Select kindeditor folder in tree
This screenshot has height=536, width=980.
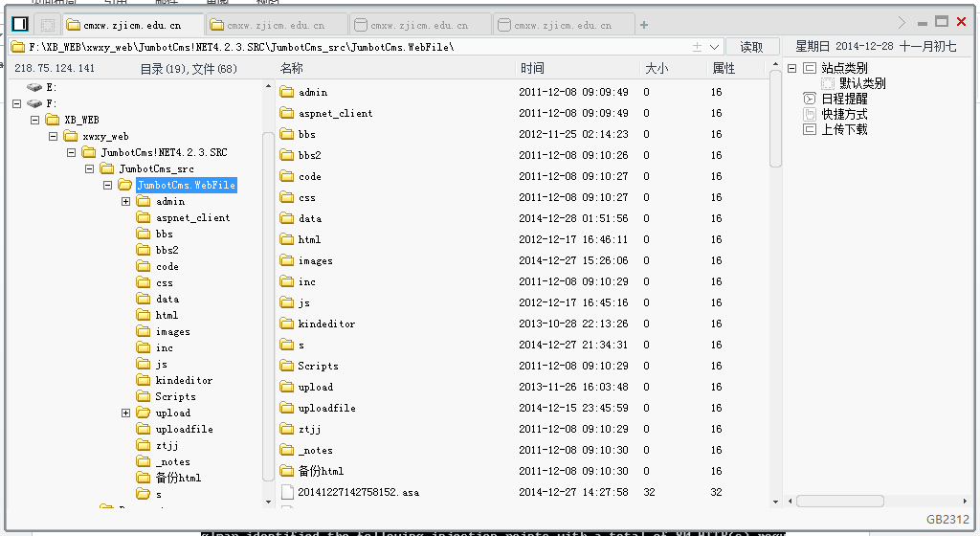(x=184, y=380)
